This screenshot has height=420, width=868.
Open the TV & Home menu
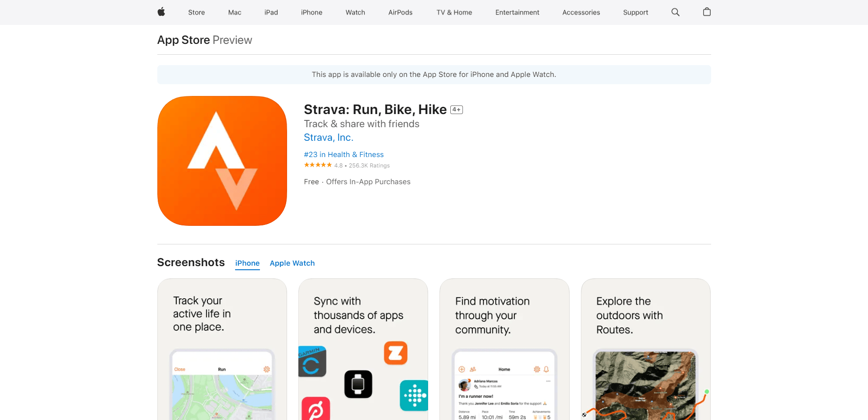(x=454, y=12)
